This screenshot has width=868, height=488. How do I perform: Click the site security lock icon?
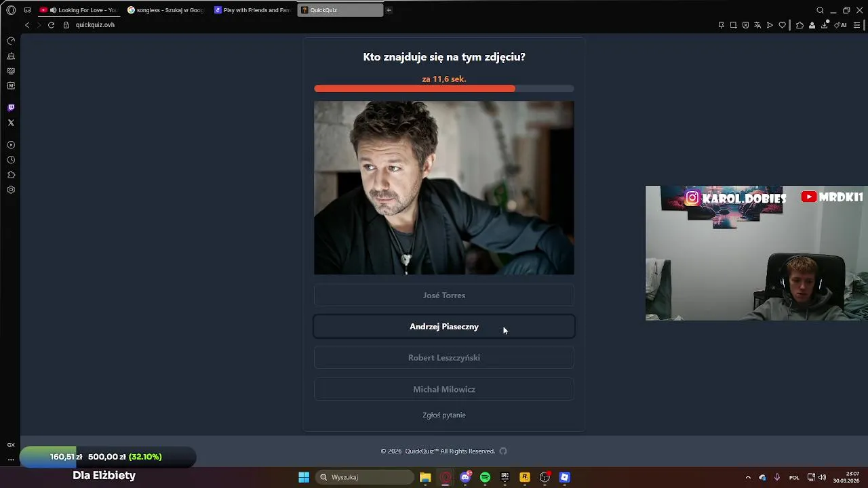tap(66, 25)
